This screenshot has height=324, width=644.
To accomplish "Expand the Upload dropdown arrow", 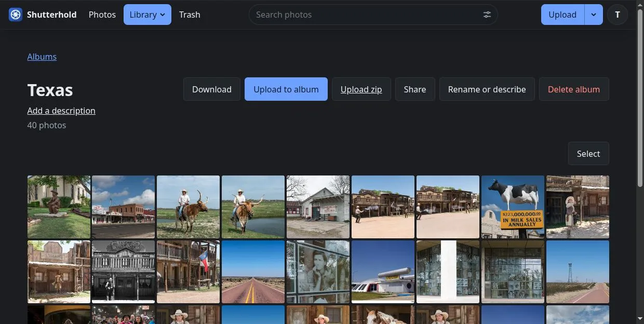I will (594, 15).
